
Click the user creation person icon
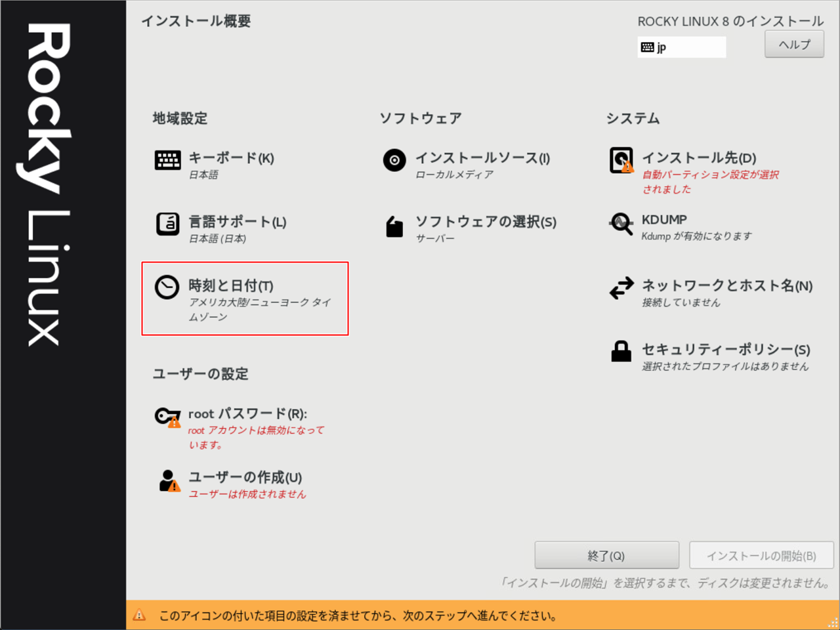pos(169,480)
